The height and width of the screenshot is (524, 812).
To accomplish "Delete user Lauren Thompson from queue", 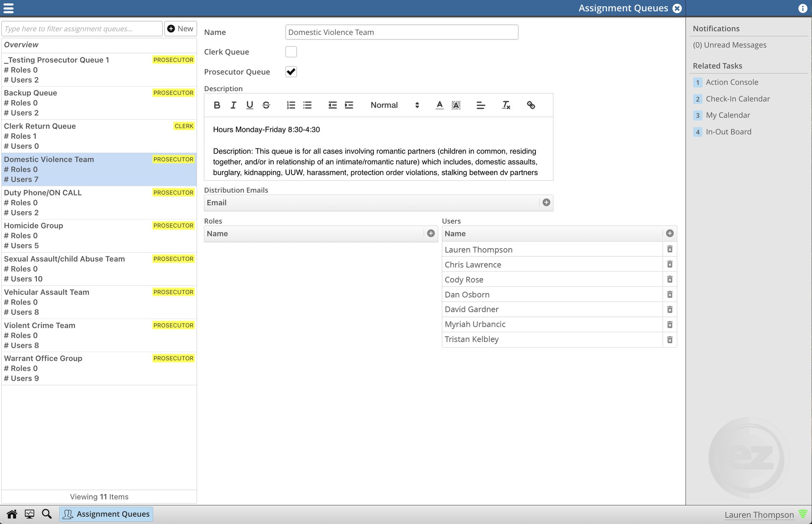I will pyautogui.click(x=670, y=249).
